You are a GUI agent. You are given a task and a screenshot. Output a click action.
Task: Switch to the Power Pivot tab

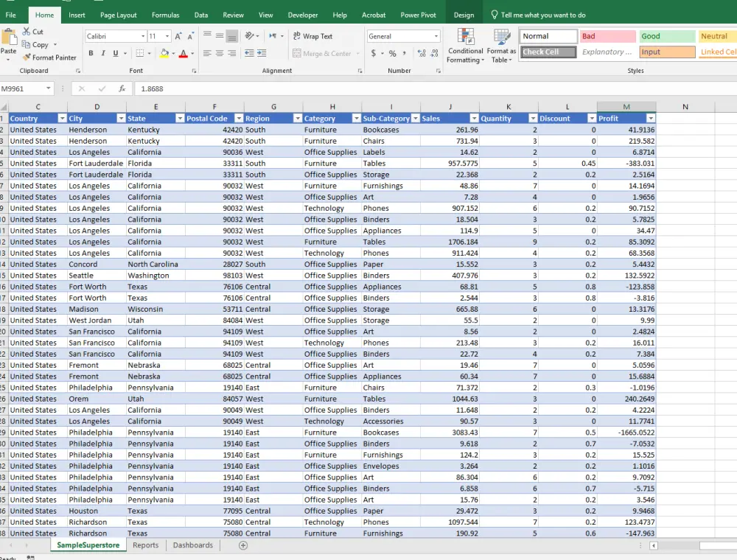419,15
